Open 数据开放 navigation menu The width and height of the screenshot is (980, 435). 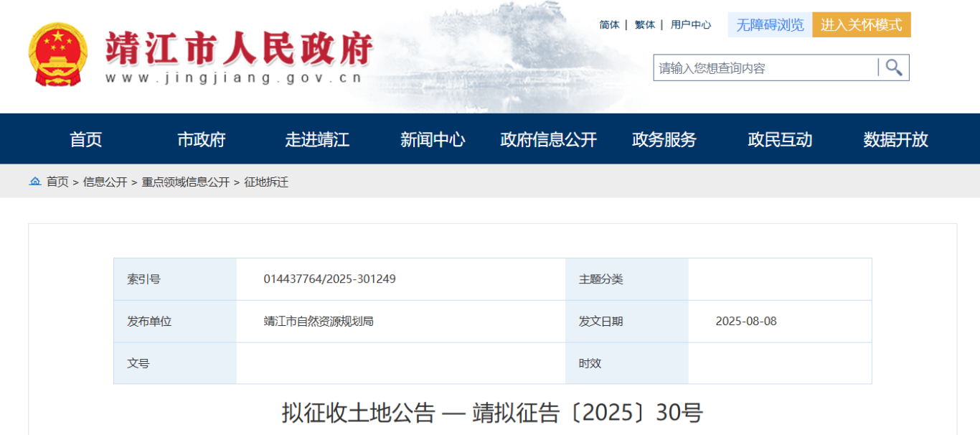click(895, 139)
